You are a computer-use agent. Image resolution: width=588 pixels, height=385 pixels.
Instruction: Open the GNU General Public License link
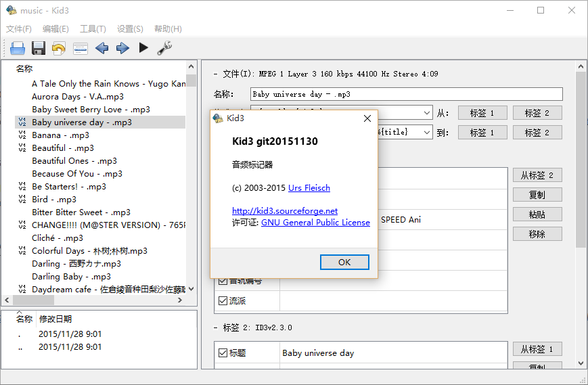(315, 223)
